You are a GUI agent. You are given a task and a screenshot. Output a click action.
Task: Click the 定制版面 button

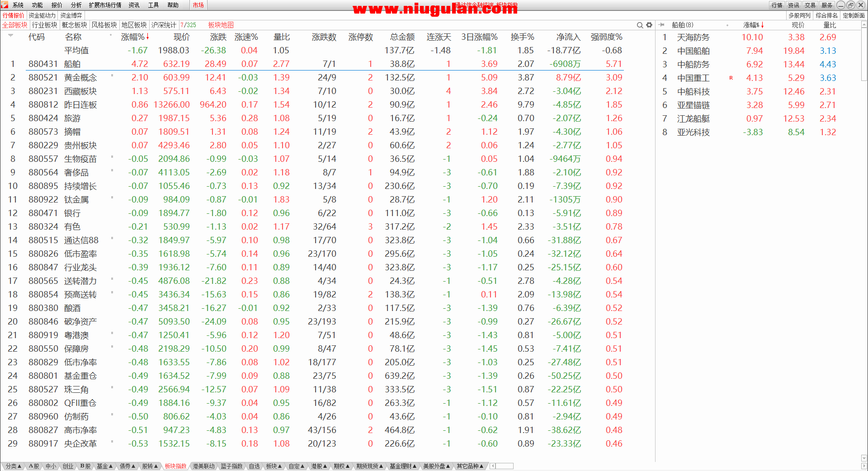pyautogui.click(x=854, y=15)
